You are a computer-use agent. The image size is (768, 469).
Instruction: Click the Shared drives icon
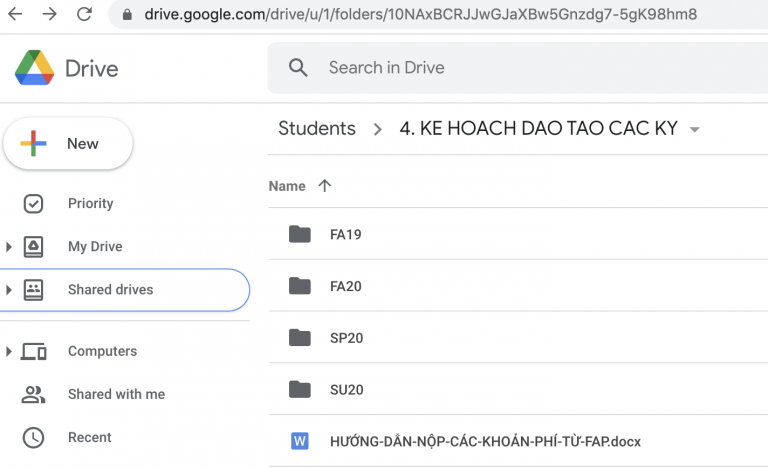pos(33,290)
